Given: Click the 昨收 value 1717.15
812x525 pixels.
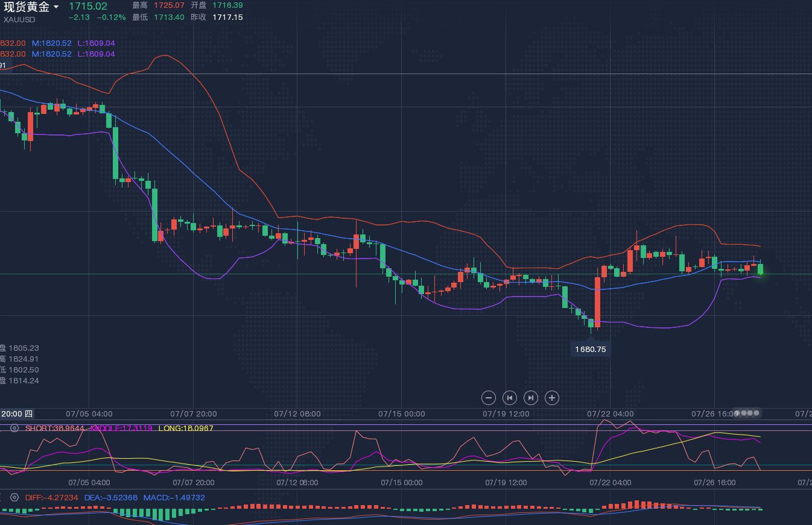Looking at the screenshot, I should click(x=227, y=17).
